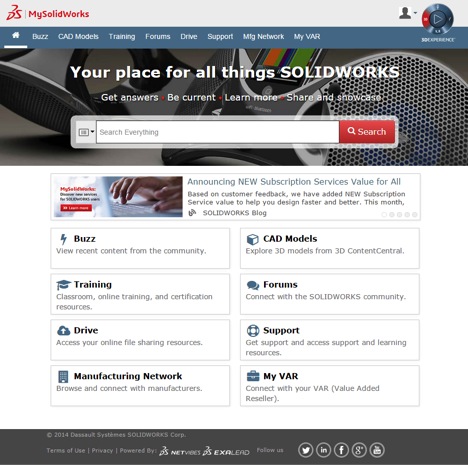Open the user account profile icon
Viewport: 468px width, 465px height.
pyautogui.click(x=405, y=13)
